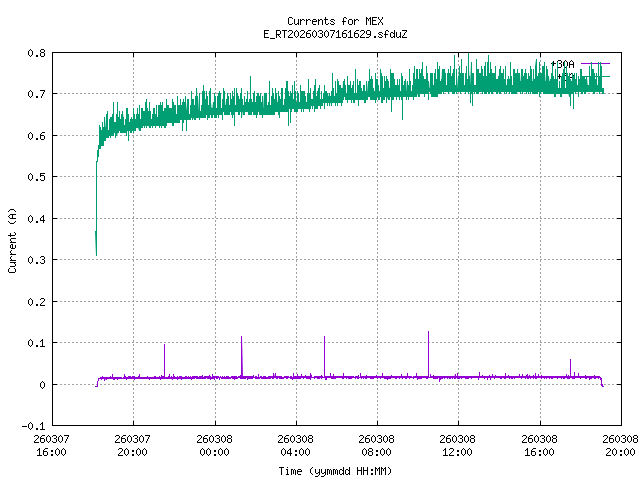Viewport: 640px width, 480px height.
Task: Click the green legend line sample
Action: 595,76
